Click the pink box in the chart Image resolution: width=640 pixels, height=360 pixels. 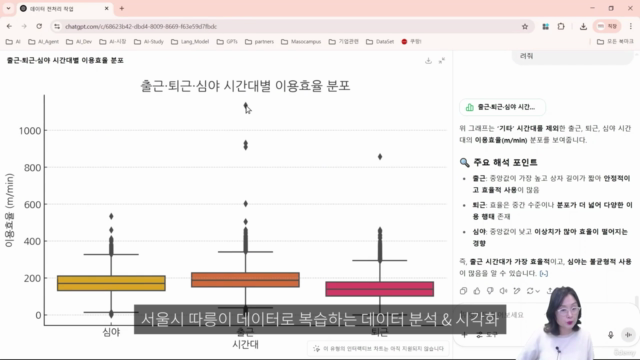pyautogui.click(x=380, y=289)
